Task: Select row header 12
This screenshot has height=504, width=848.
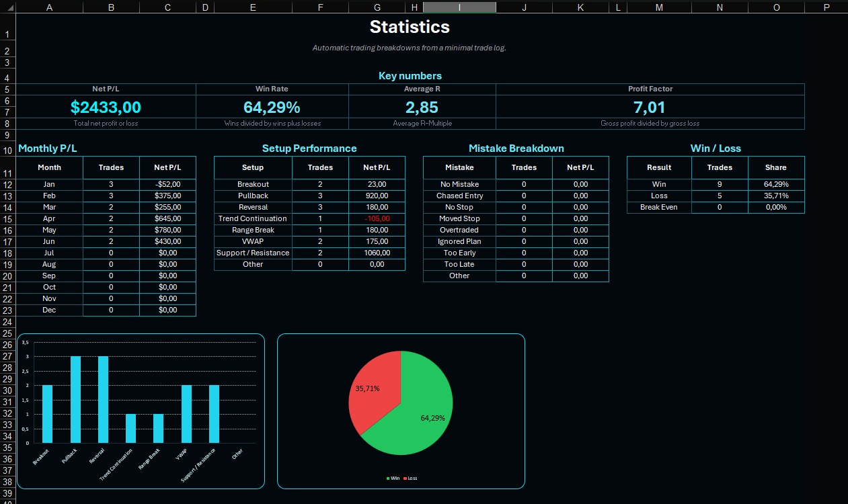Action: 7,184
